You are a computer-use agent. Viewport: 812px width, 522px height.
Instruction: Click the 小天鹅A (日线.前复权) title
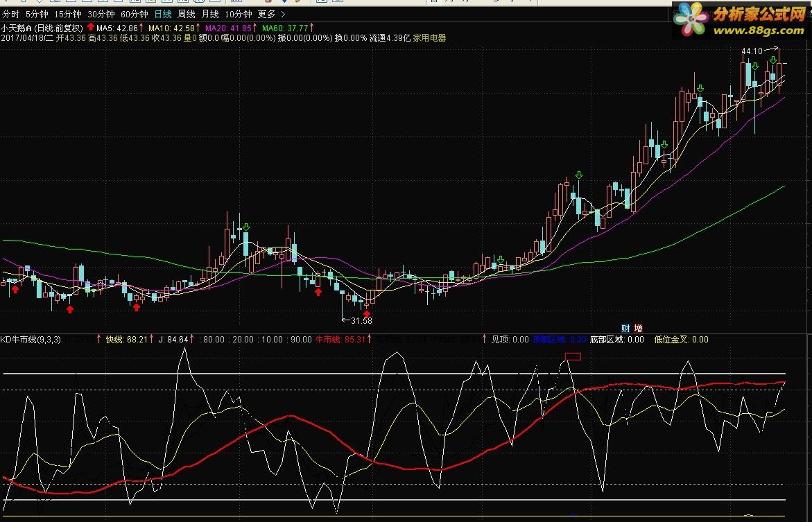(x=42, y=28)
